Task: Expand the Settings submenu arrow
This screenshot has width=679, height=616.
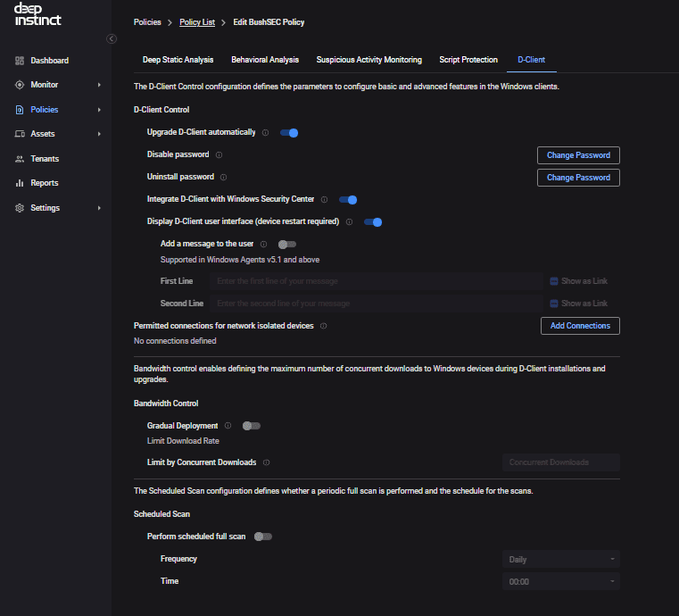Action: 99,208
